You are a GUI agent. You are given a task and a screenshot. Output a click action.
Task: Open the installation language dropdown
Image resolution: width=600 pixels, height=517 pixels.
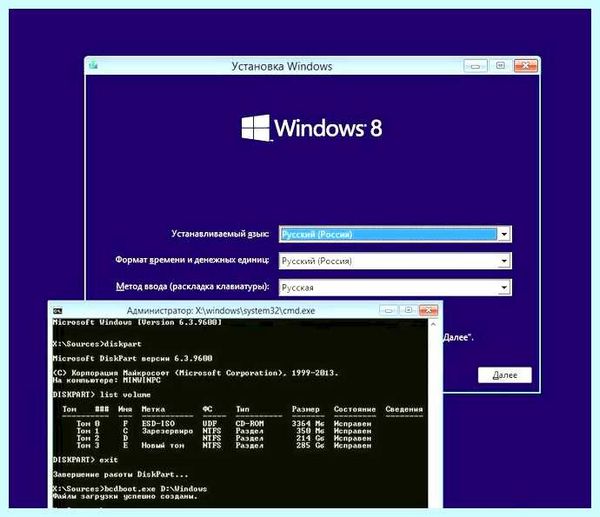(504, 234)
